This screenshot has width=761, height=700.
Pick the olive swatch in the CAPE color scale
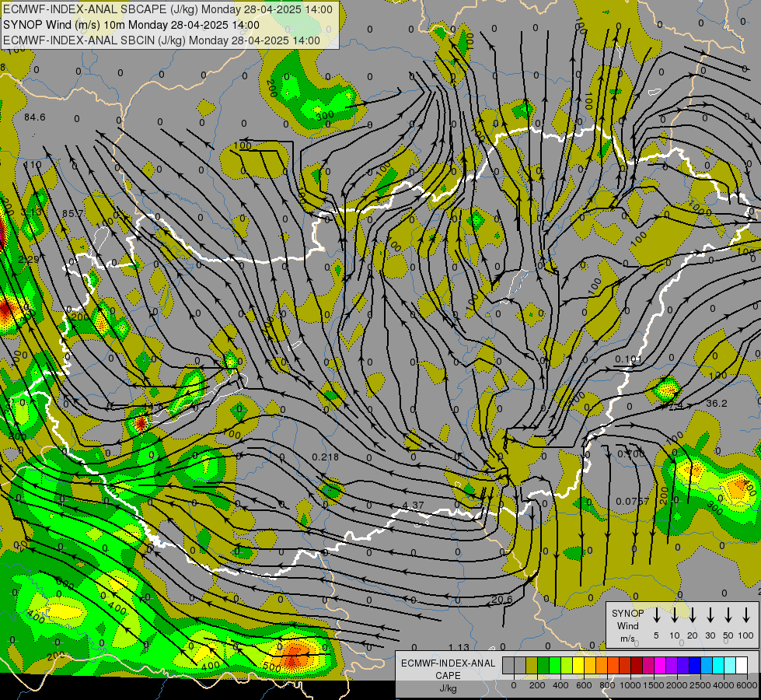pos(532,666)
